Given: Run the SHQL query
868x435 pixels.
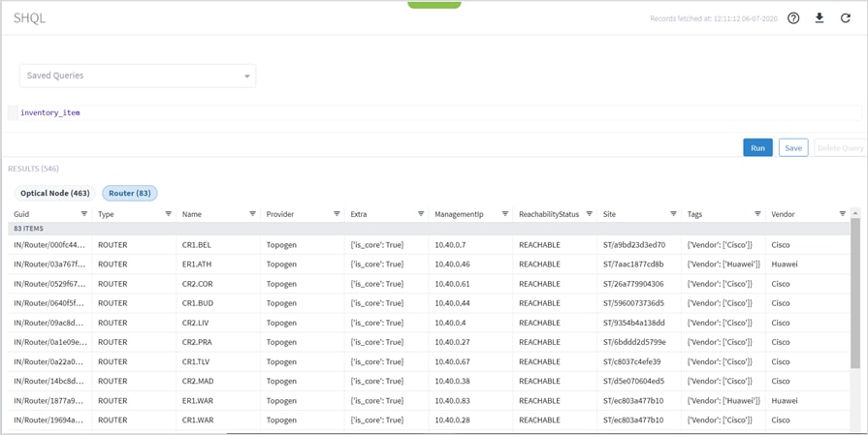Looking at the screenshot, I should pos(757,147).
